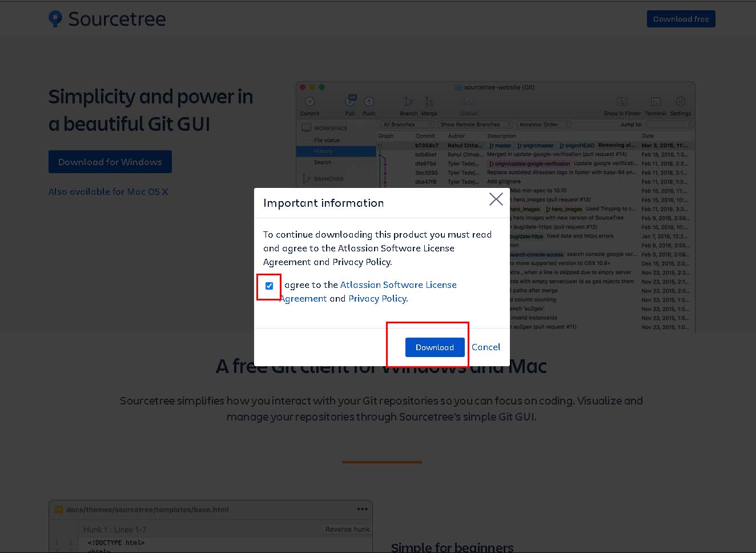756x553 pixels.
Task: Click the Commit column header
Action: coord(425,136)
